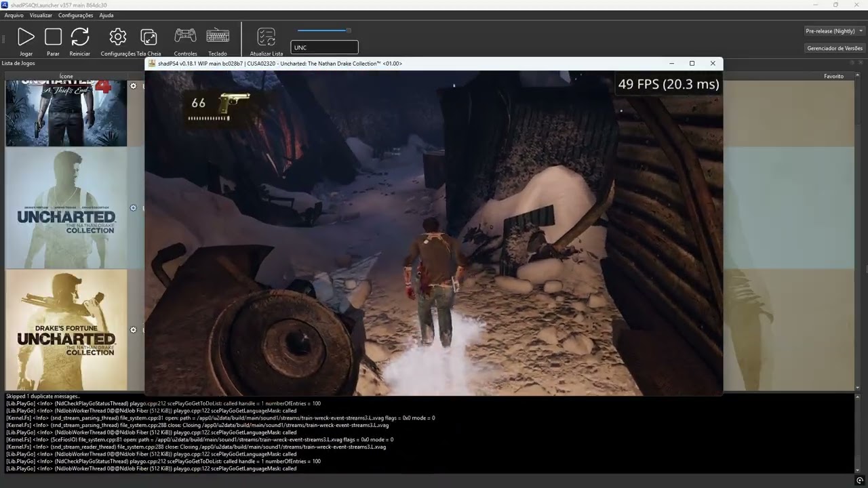Click settings gear beside Uncharted 4 row
Viewport: 868px width, 488px height.
tap(134, 86)
